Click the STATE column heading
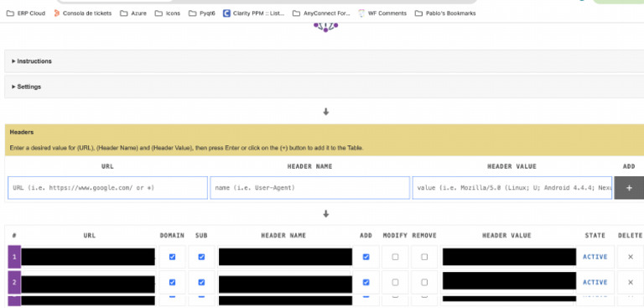The image size is (644, 308). point(595,236)
